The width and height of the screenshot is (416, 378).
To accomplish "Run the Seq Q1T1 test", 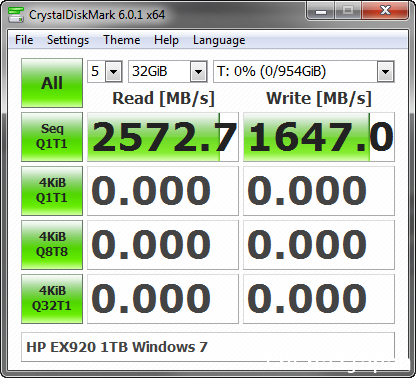I will (52, 137).
